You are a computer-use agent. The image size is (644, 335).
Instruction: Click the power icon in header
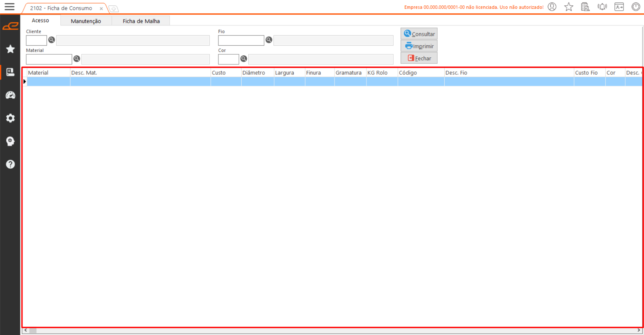[x=636, y=7]
